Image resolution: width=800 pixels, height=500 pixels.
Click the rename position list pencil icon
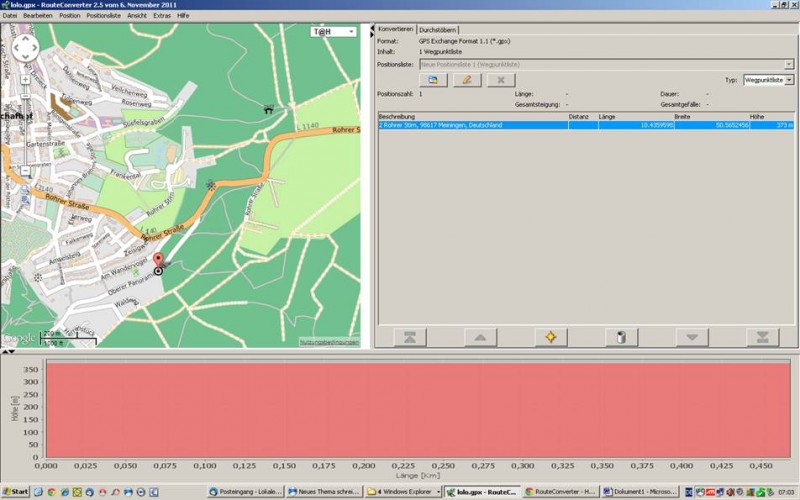(466, 79)
